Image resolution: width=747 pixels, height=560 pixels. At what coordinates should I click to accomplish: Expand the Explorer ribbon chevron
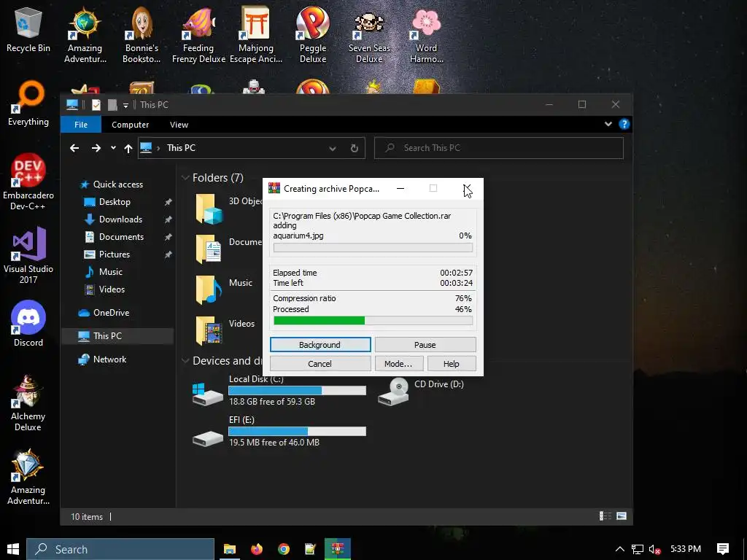[608, 124]
